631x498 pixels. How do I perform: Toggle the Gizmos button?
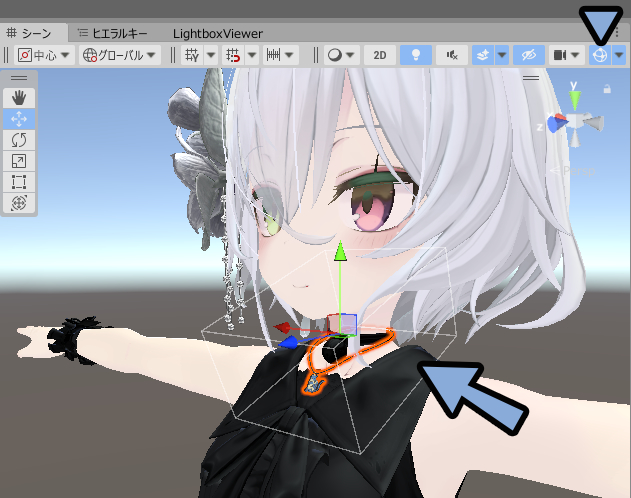(x=600, y=55)
